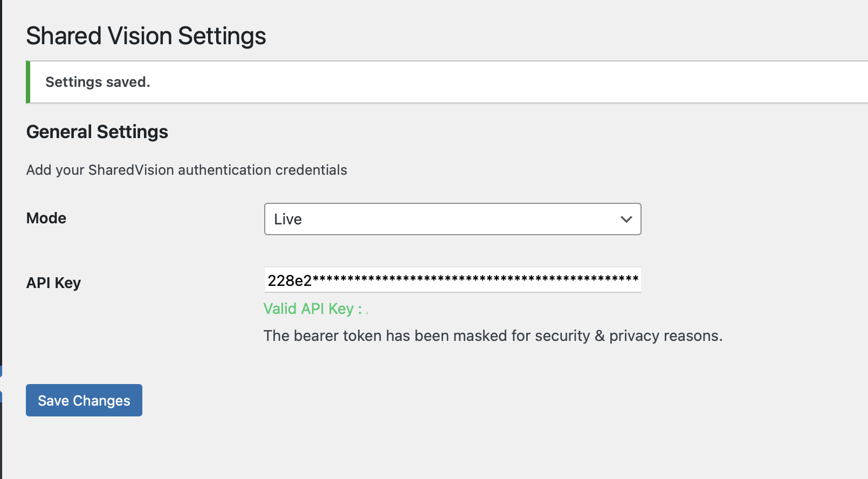Click the SharedVision authentication credentials description
This screenshot has height=479, width=868.
tap(187, 170)
